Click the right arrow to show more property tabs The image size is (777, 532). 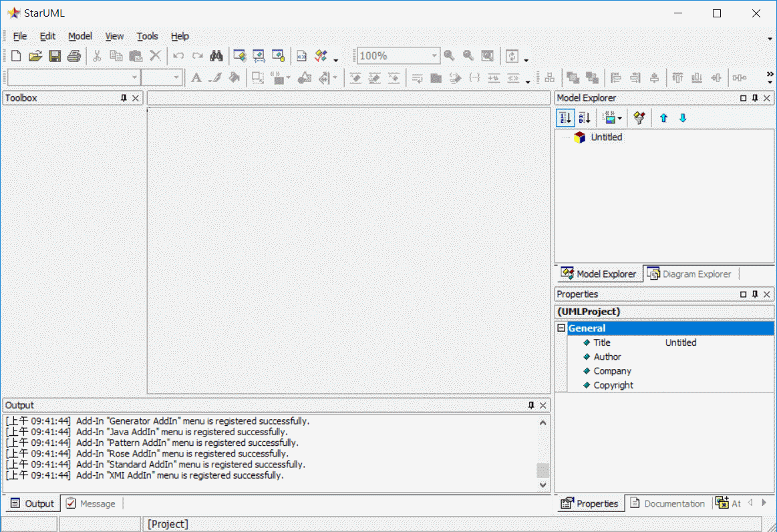pyautogui.click(x=764, y=503)
